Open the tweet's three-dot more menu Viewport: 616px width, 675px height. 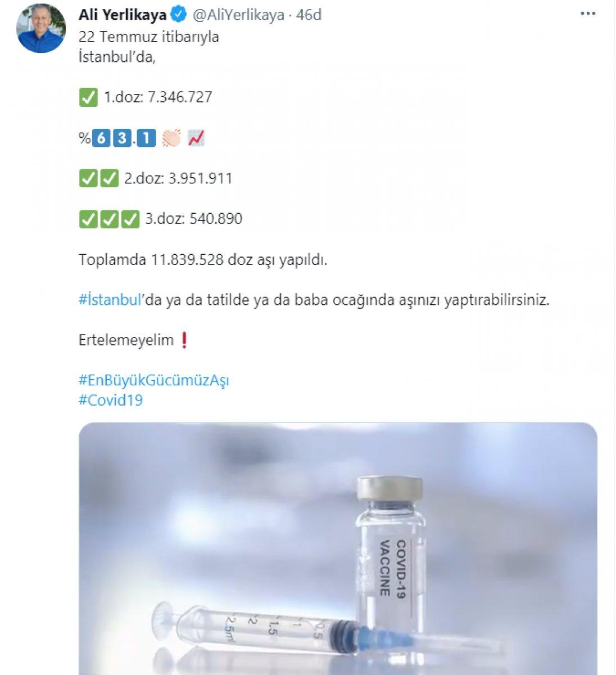coord(587,13)
